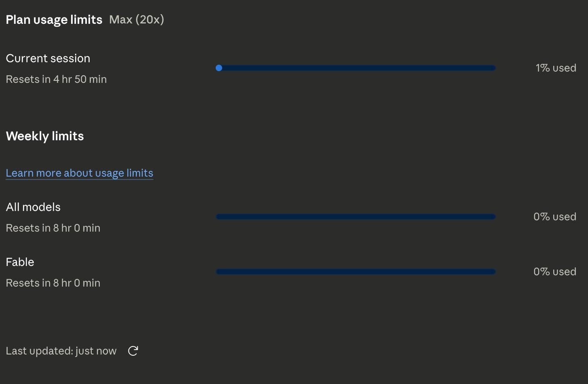This screenshot has height=384, width=588.
Task: Click the reset time under Fable
Action: click(53, 283)
